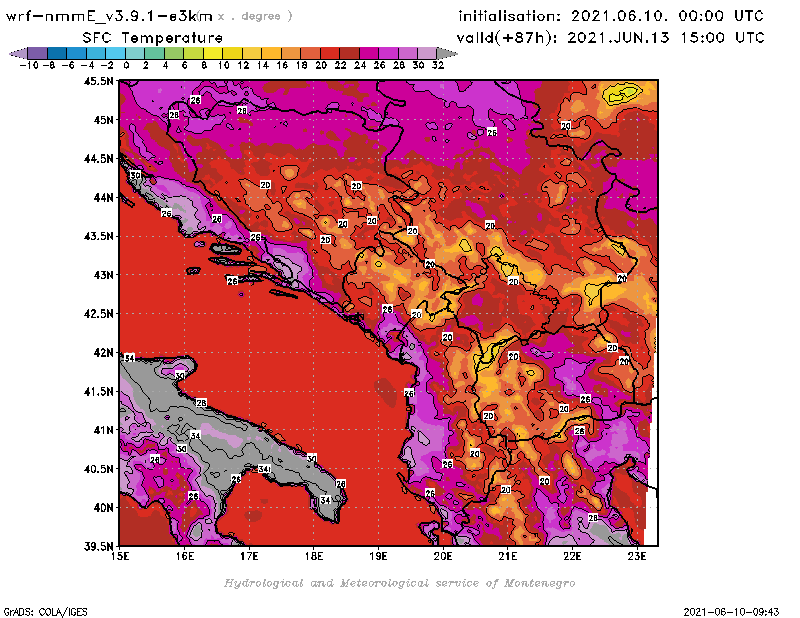This screenshot has height=618, width=800.
Task: Click the yellow 8 to 10 legend swatch
Action: pos(213,53)
